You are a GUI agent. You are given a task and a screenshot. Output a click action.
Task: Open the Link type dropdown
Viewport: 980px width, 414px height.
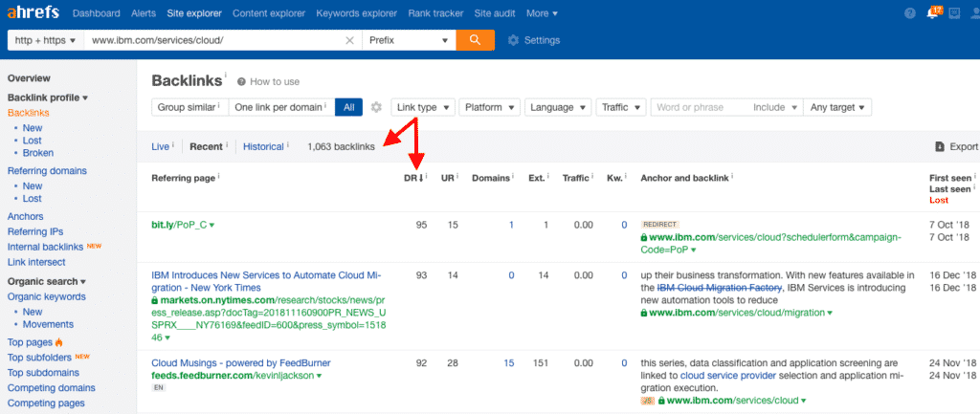click(x=423, y=107)
